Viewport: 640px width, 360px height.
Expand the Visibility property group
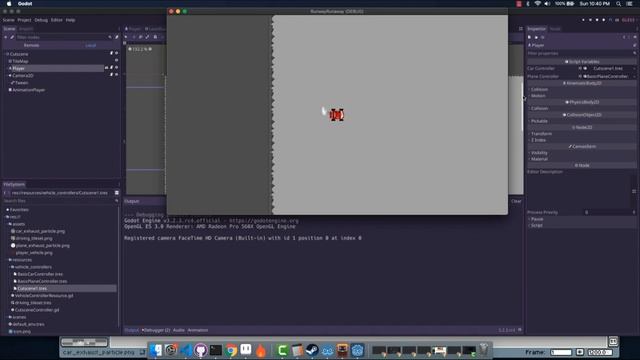pos(539,153)
